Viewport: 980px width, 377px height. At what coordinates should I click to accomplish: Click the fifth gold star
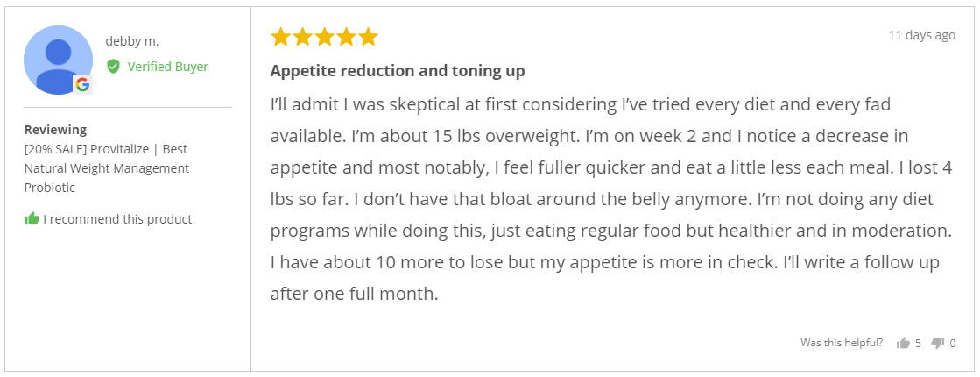coord(368,37)
